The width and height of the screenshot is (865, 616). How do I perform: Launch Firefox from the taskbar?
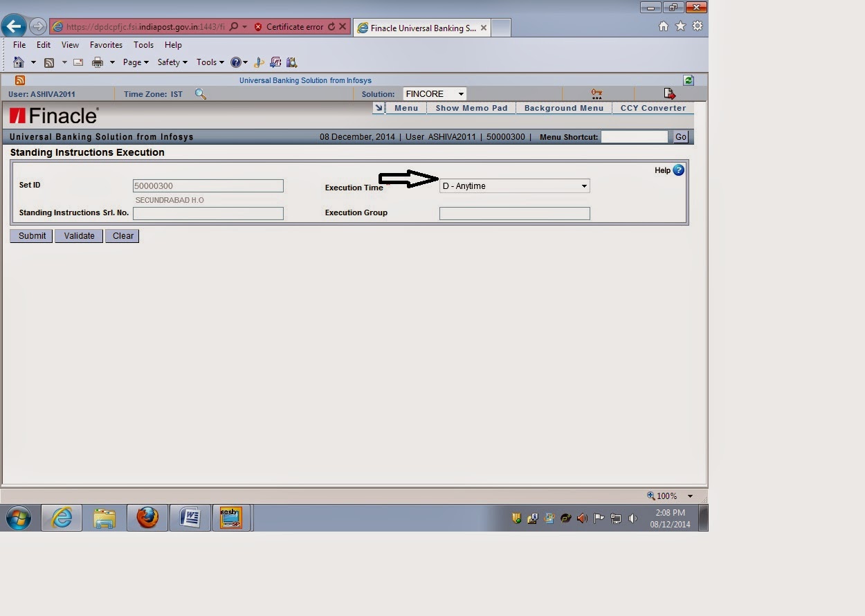coord(147,517)
